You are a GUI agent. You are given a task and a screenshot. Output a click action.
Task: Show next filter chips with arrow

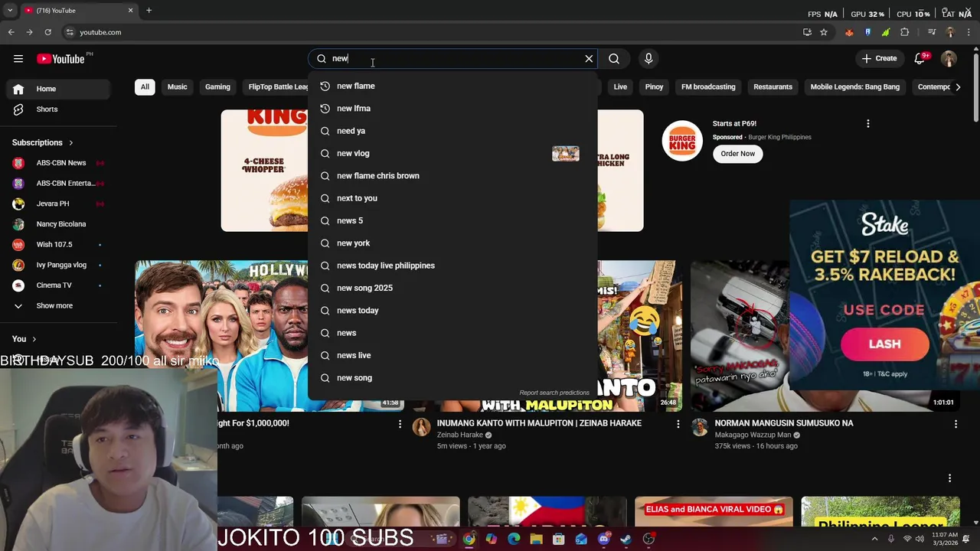958,87
